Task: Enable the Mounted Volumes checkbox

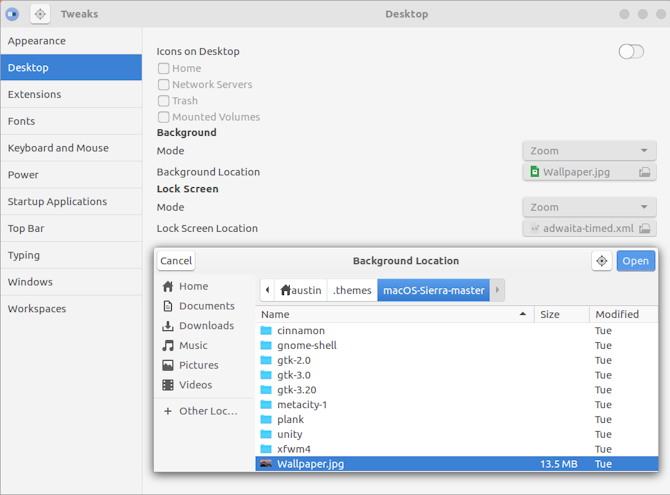Action: [163, 117]
